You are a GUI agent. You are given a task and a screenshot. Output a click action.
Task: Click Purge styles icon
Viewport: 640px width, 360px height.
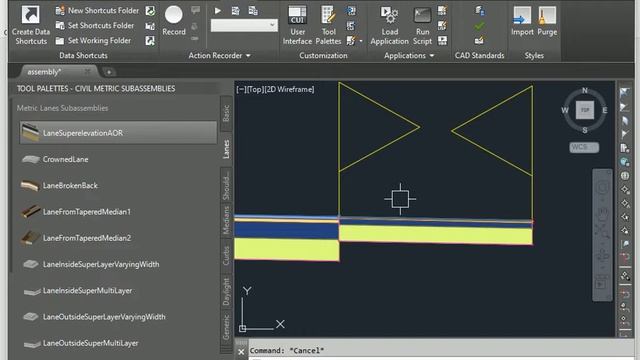click(547, 15)
